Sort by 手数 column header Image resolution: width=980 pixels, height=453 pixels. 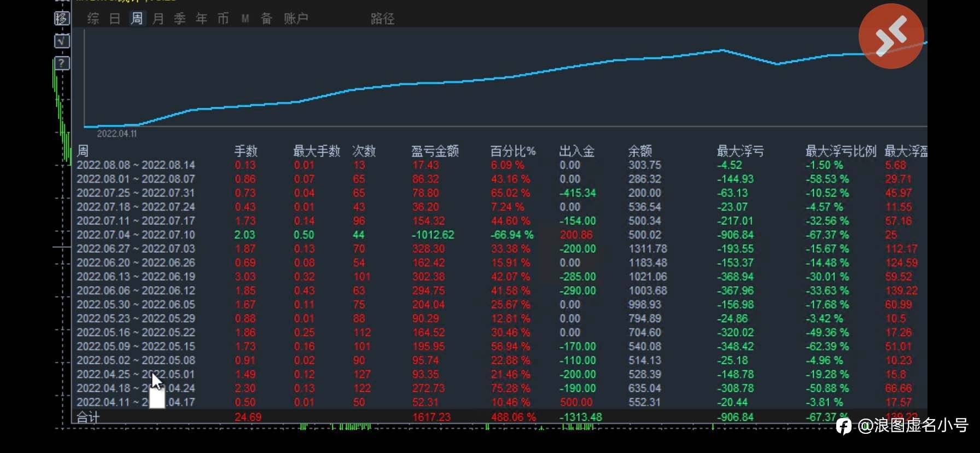pyautogui.click(x=246, y=151)
